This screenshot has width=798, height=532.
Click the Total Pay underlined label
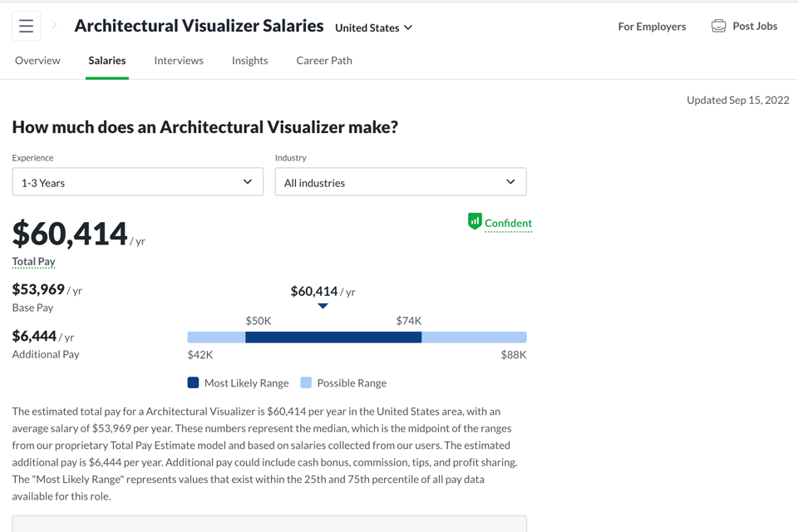(x=33, y=261)
